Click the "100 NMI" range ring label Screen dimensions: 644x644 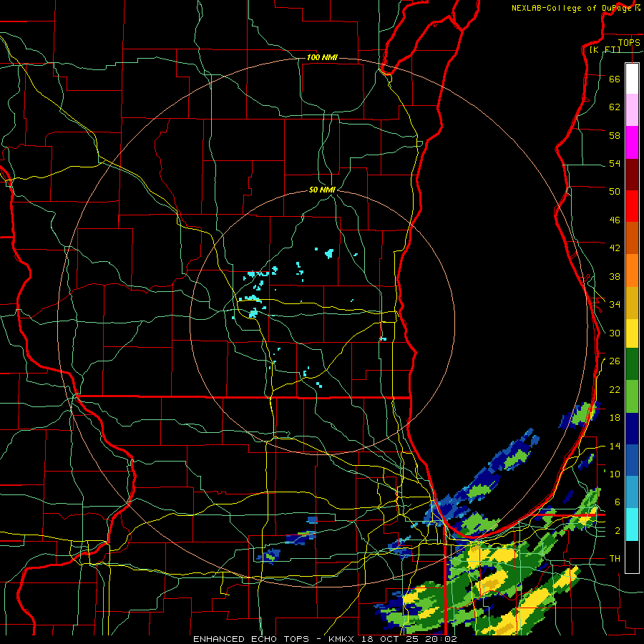[322, 57]
